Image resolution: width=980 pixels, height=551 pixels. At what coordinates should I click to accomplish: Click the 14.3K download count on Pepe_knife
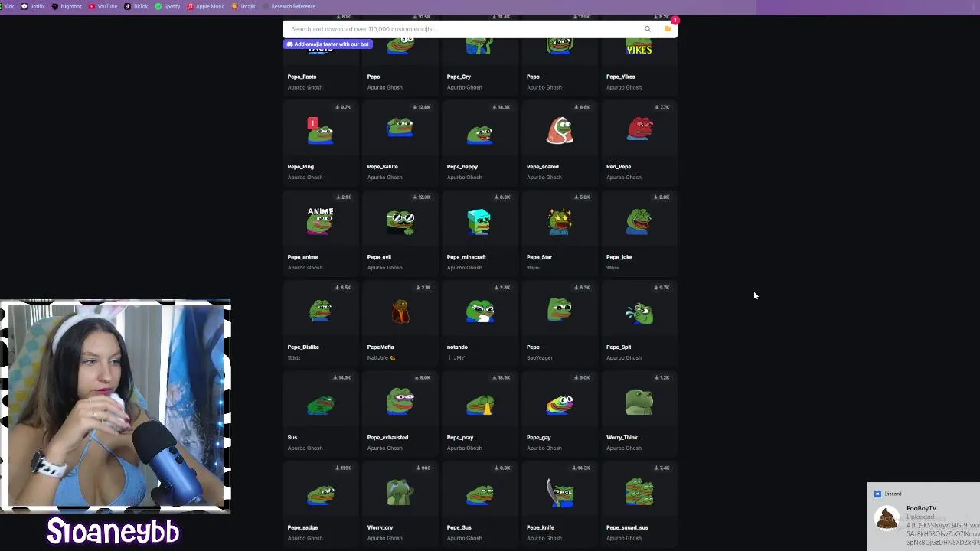click(x=581, y=468)
